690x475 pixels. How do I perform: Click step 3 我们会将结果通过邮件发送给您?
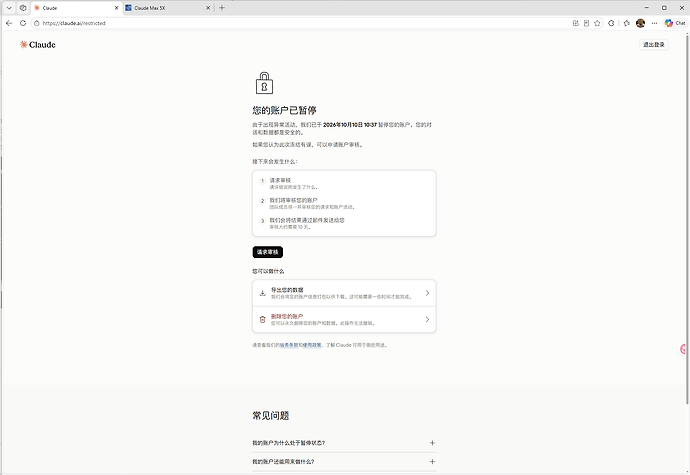coord(307,220)
